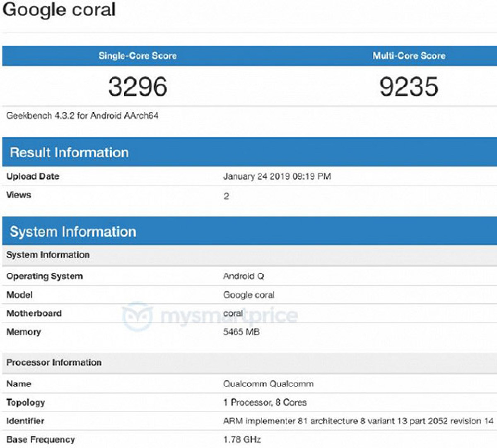Viewport: 497px width, 448px height.
Task: Select the multi-core score 9235
Action: pos(408,85)
